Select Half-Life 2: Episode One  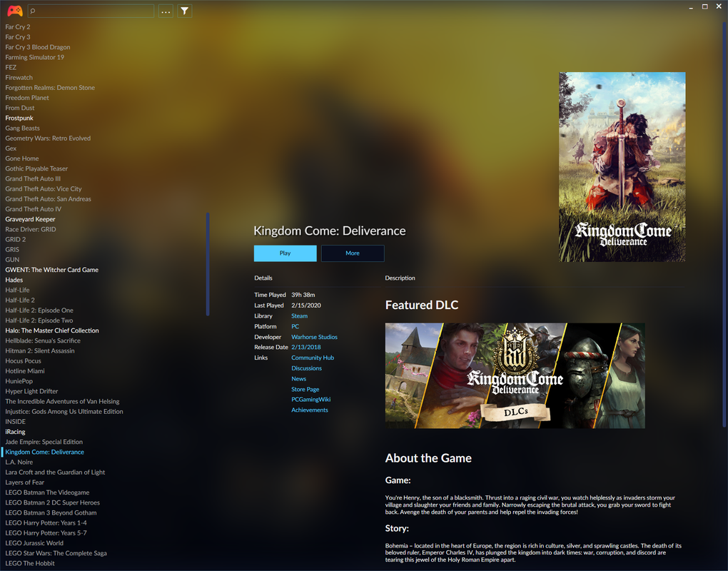click(x=39, y=310)
